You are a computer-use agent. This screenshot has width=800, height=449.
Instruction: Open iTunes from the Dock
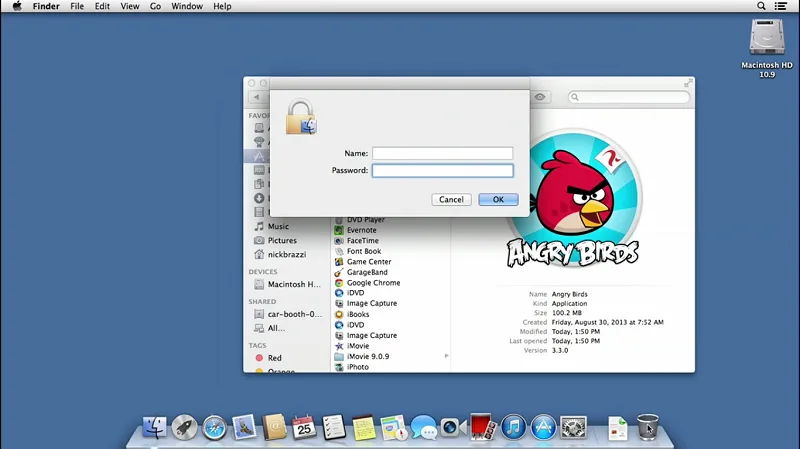pyautogui.click(x=513, y=428)
